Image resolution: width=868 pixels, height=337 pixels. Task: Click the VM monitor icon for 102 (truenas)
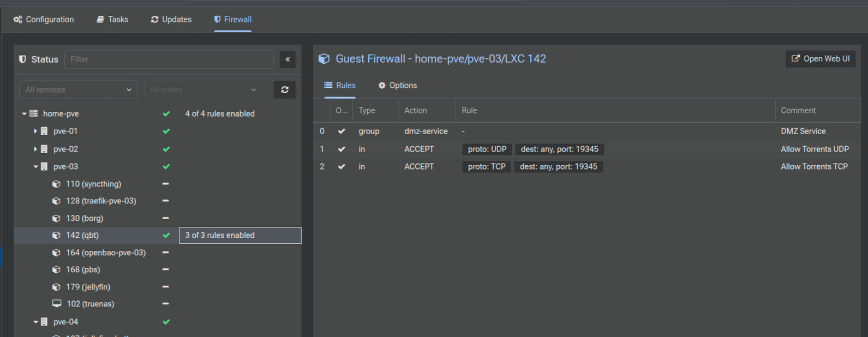(x=56, y=304)
